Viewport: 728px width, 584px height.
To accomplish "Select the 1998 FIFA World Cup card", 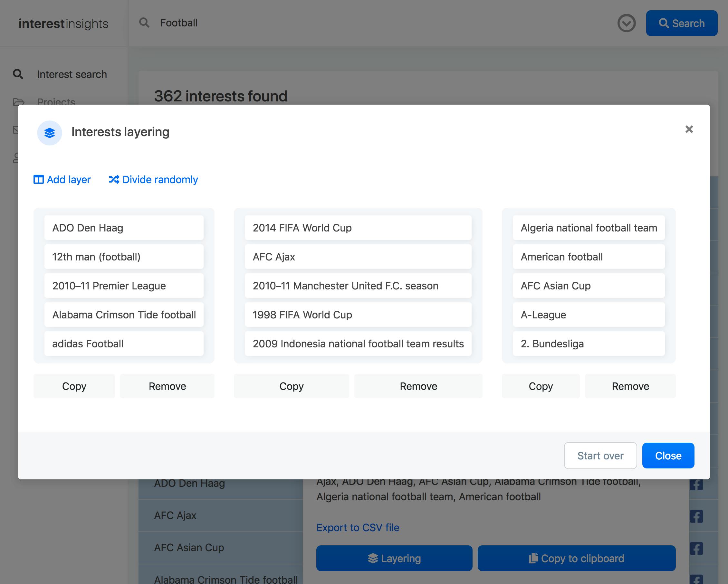I will pyautogui.click(x=358, y=315).
